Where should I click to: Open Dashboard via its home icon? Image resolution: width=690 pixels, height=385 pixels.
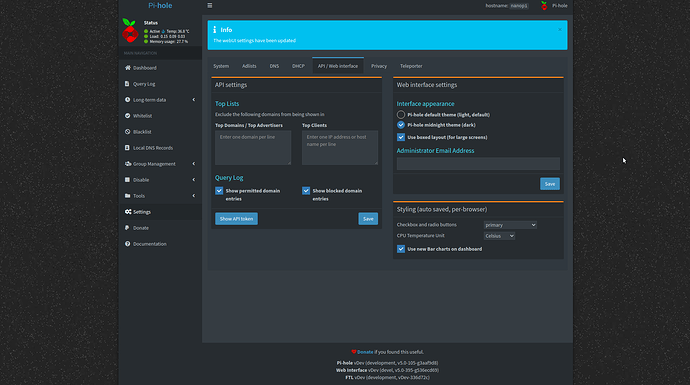[x=128, y=68]
